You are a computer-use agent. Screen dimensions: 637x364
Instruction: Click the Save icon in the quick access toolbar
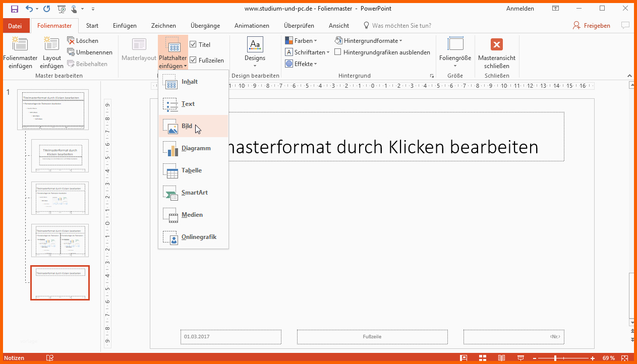click(14, 9)
